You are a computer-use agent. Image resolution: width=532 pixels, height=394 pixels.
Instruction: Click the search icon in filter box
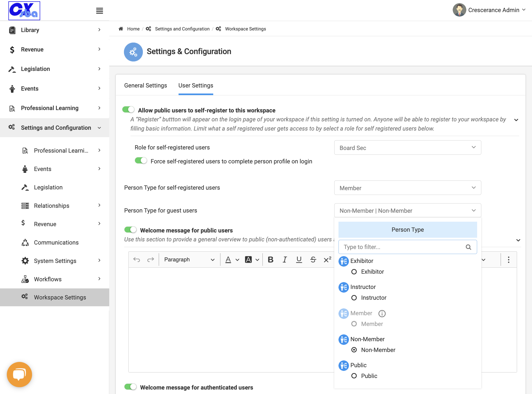click(468, 247)
